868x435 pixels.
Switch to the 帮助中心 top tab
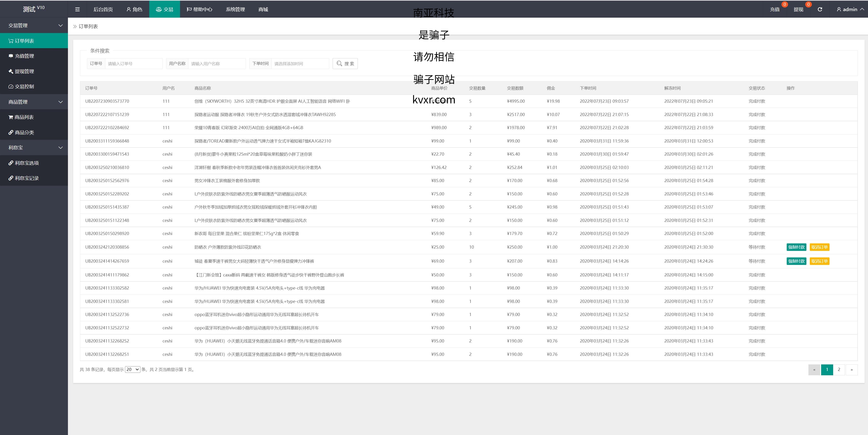200,10
